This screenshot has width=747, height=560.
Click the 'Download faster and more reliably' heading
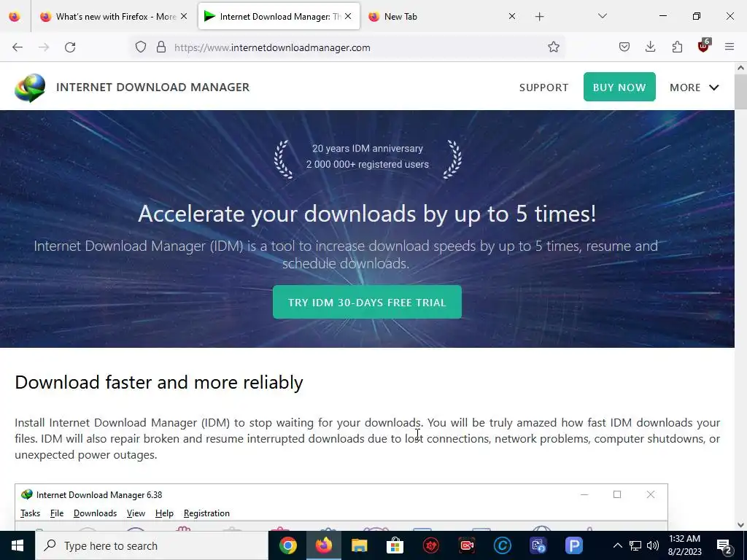tap(159, 382)
